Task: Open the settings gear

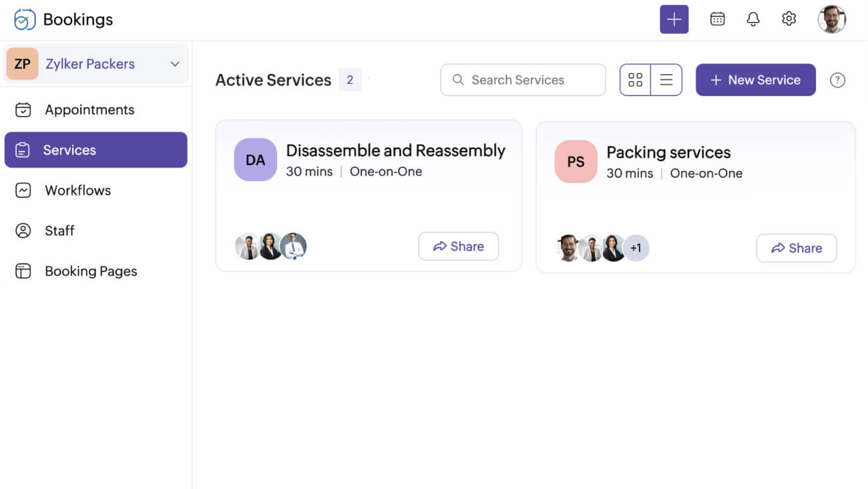Action: [x=789, y=19]
